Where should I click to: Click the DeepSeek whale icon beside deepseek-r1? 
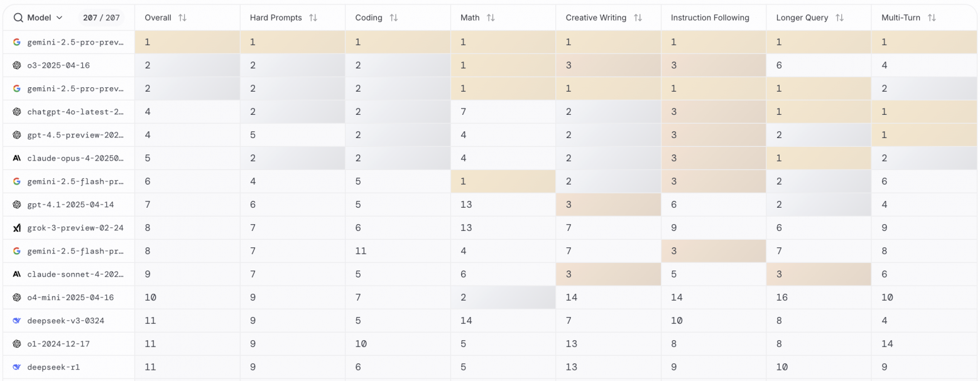tap(17, 367)
